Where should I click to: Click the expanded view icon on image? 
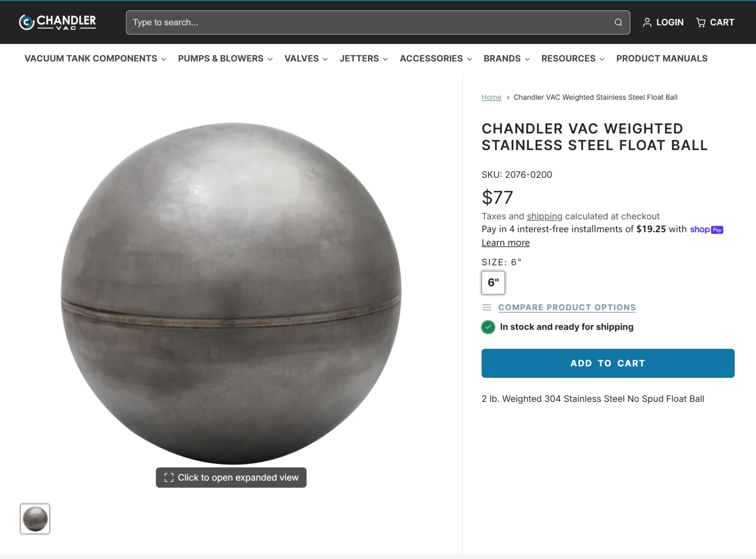(x=169, y=477)
